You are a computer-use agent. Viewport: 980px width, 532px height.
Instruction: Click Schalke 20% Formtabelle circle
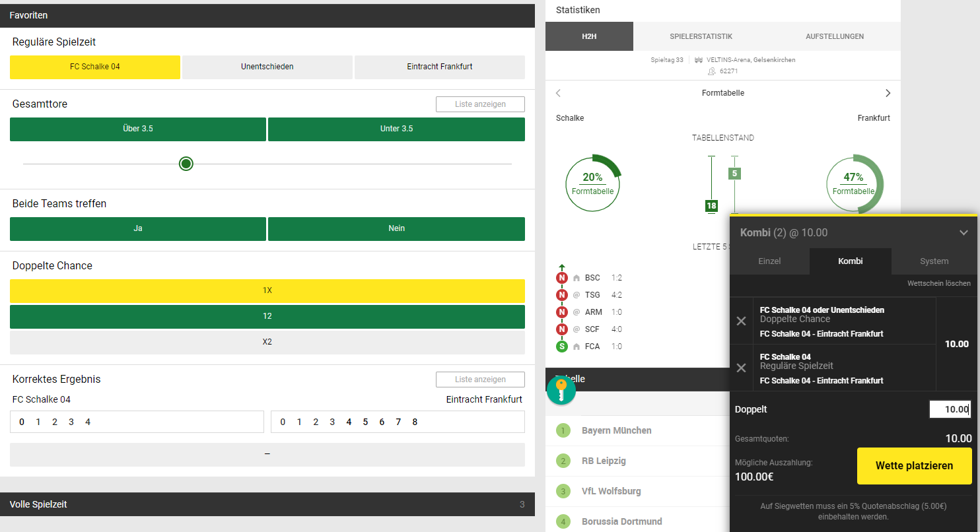tap(593, 183)
